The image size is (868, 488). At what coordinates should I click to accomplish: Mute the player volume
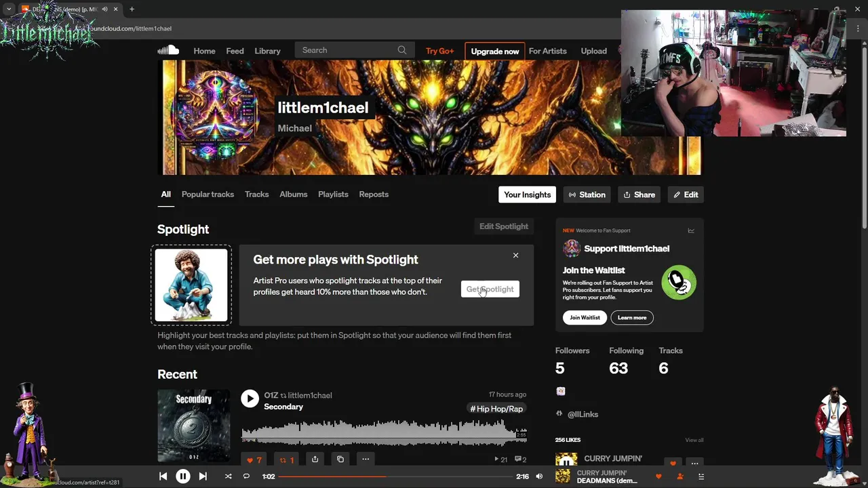coord(539,476)
